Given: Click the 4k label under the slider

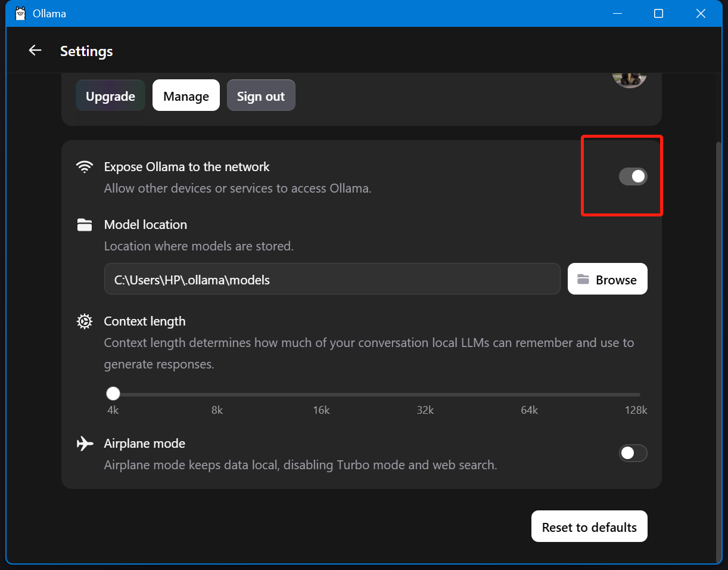Looking at the screenshot, I should tap(113, 410).
